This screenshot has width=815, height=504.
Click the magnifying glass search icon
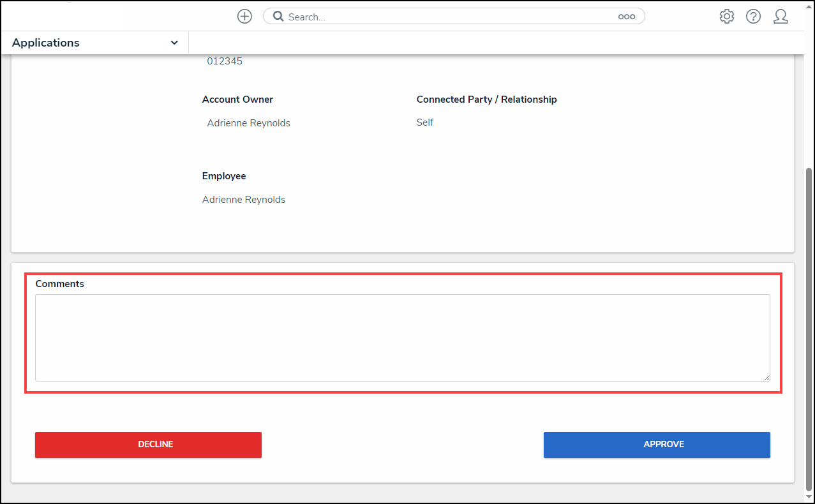click(278, 17)
